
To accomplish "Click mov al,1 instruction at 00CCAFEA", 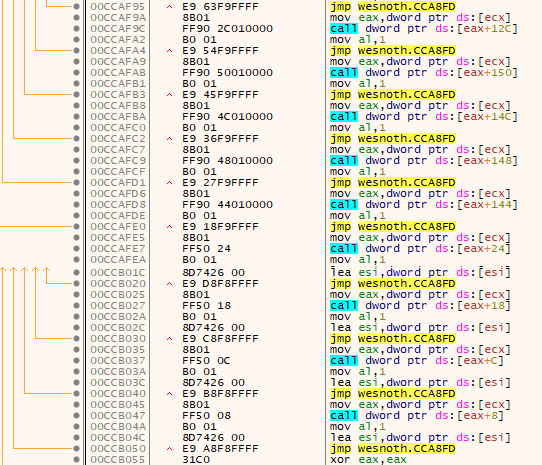I will point(357,260).
